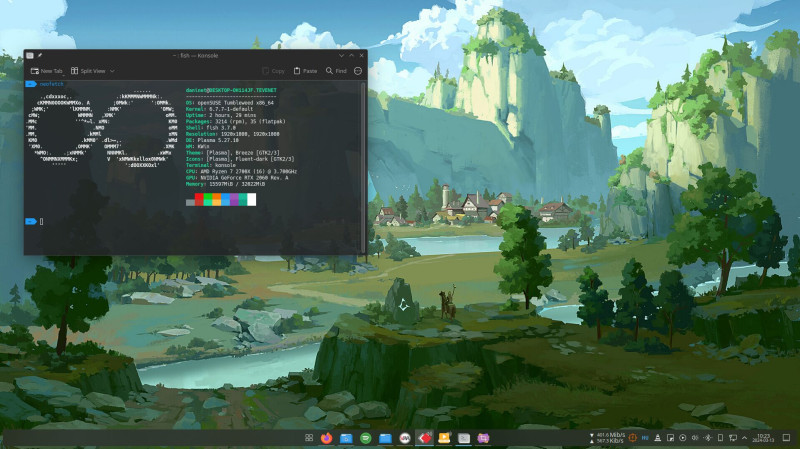
Task: Open Bluetooth settings in system tray
Action: click(x=708, y=438)
